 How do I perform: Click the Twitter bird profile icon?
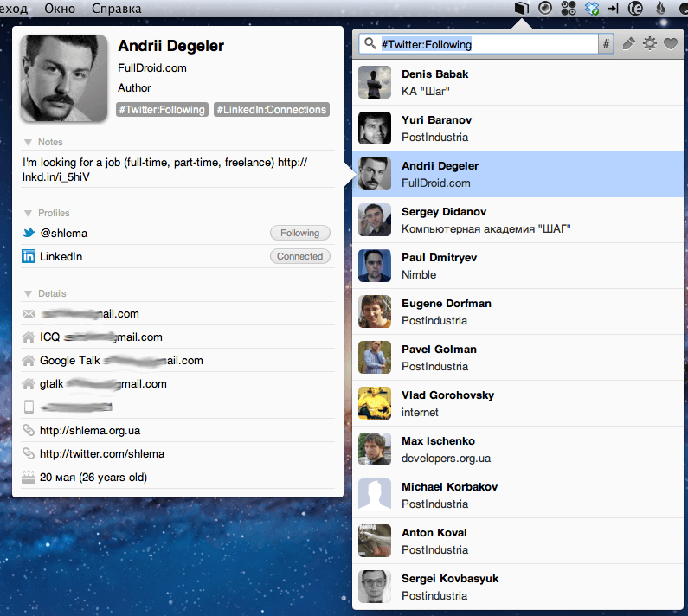(x=29, y=233)
